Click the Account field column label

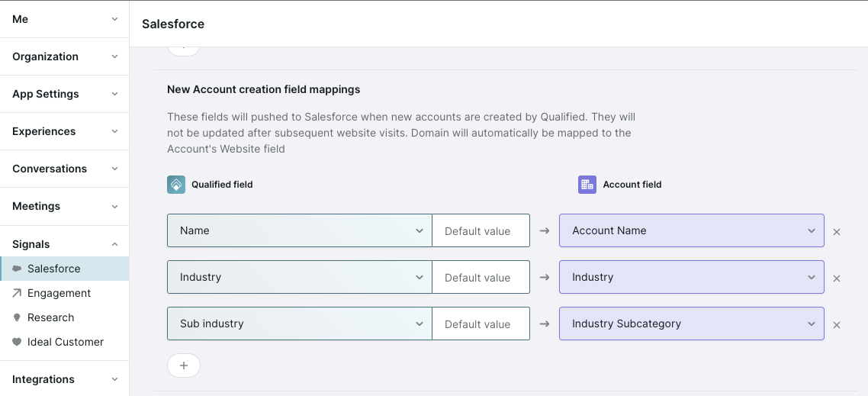click(x=632, y=185)
